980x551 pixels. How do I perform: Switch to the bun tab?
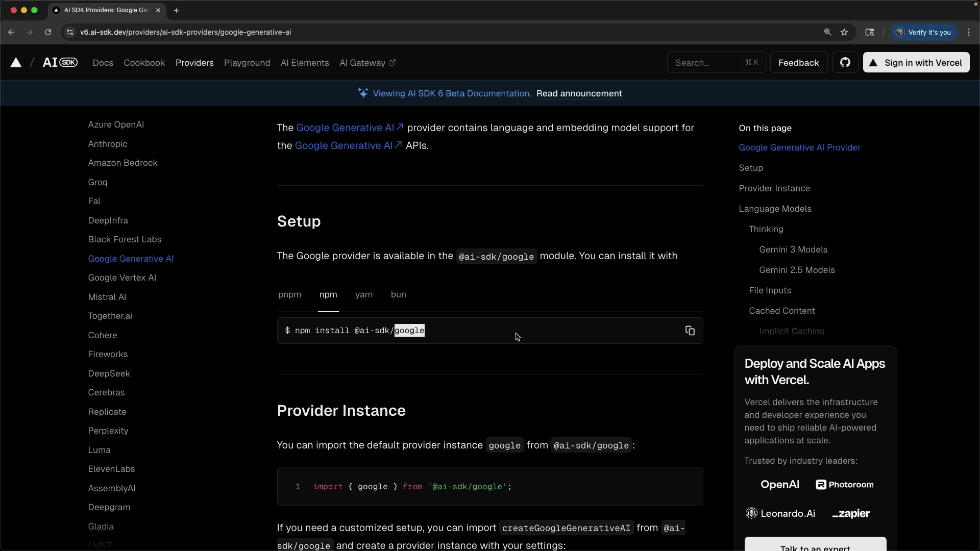coord(399,295)
